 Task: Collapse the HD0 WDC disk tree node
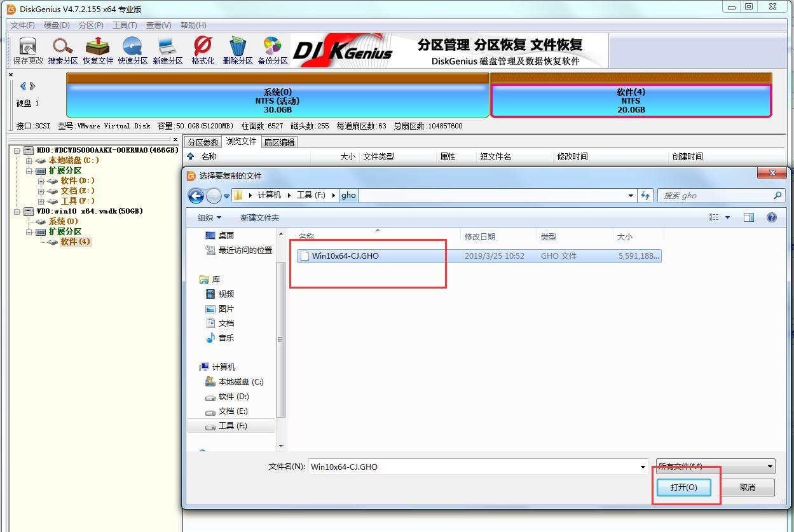pos(18,150)
